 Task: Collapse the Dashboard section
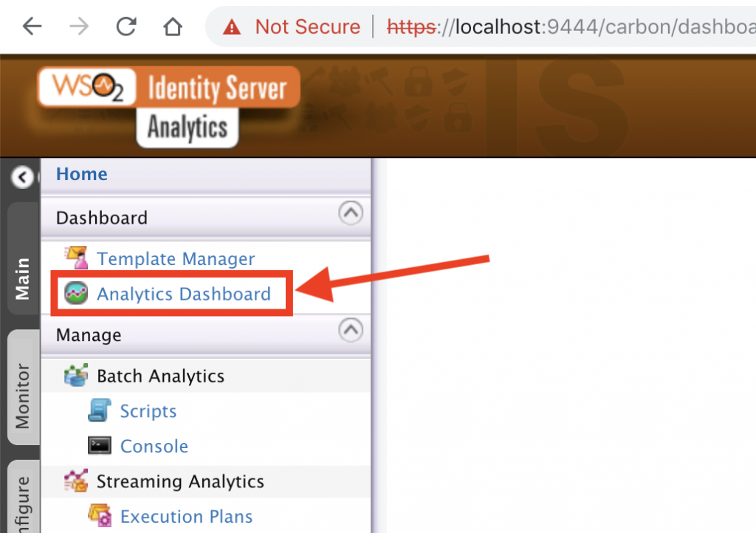351,214
